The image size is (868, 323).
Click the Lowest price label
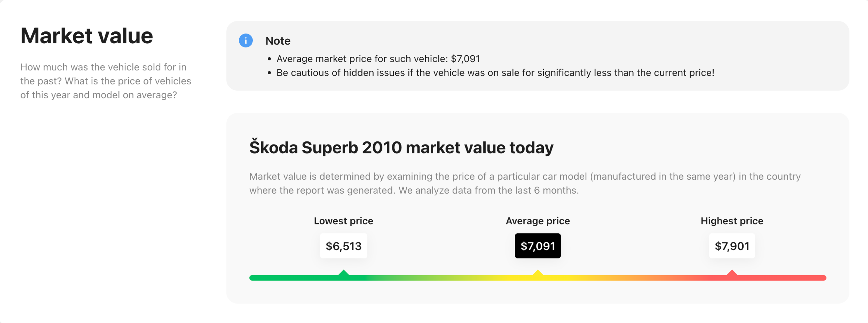[343, 221]
